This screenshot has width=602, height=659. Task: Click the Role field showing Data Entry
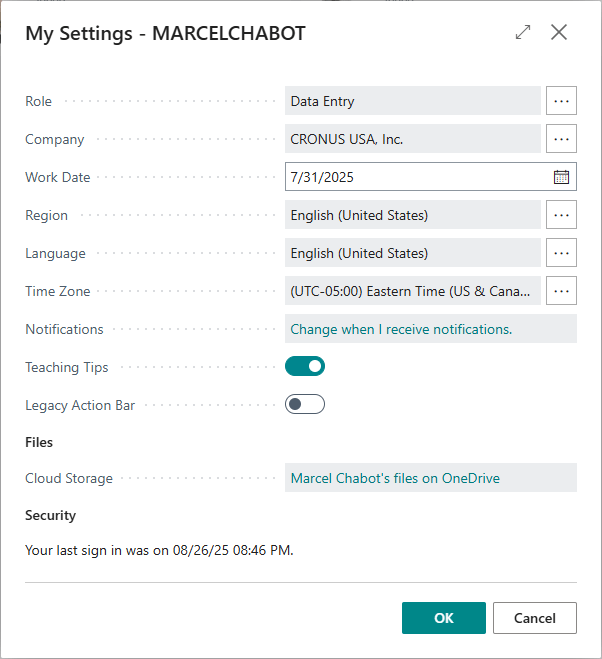(412, 101)
